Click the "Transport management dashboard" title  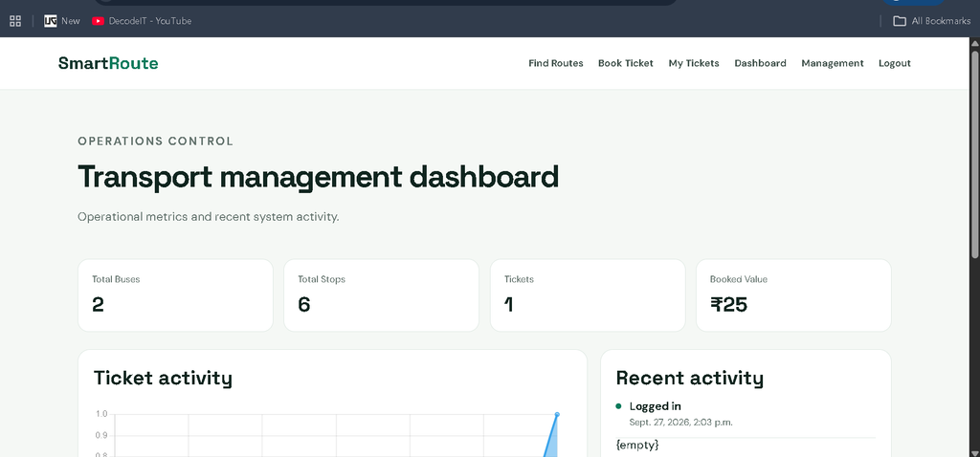318,177
